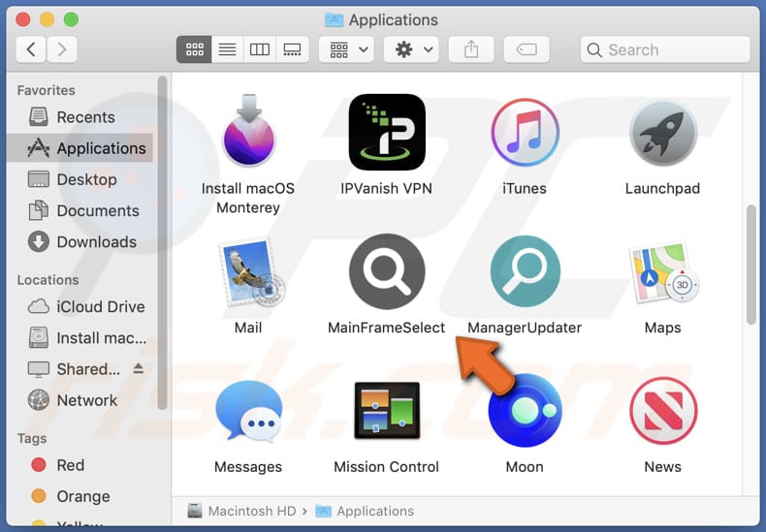The height and width of the screenshot is (532, 766).
Task: Click the IPVanish VPN name label
Action: pyautogui.click(x=387, y=188)
